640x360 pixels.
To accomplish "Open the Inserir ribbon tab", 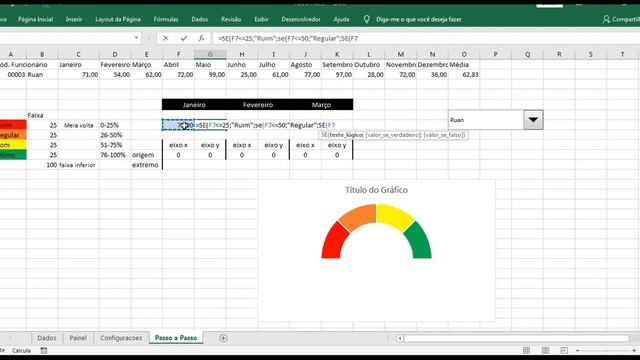I will (x=74, y=19).
